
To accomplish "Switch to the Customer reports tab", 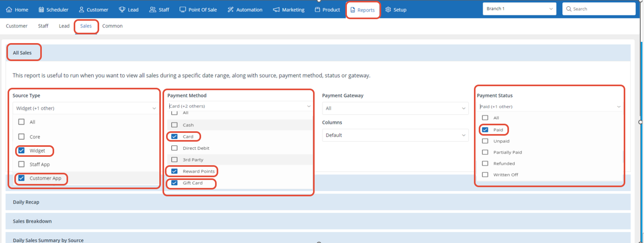I will point(17,26).
